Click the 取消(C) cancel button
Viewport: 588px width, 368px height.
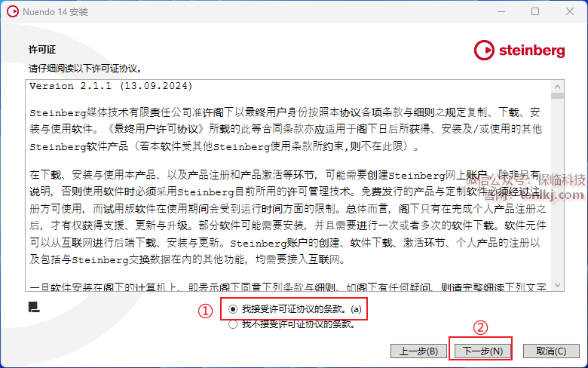551,351
